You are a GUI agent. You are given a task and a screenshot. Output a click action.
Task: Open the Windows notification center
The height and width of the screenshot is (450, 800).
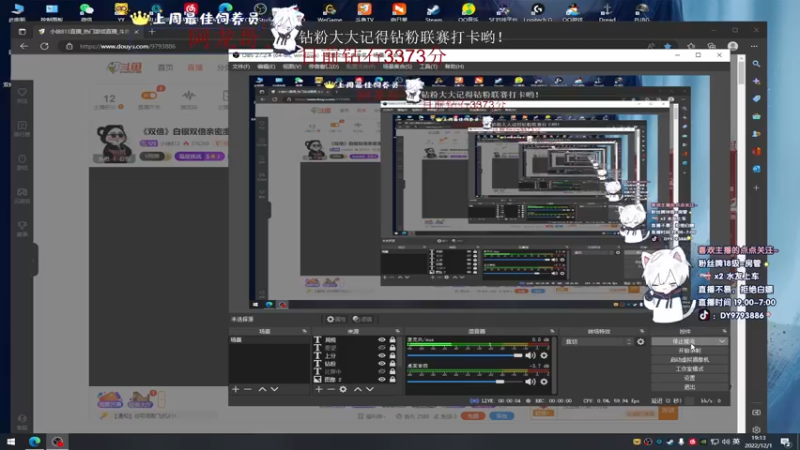[786, 441]
